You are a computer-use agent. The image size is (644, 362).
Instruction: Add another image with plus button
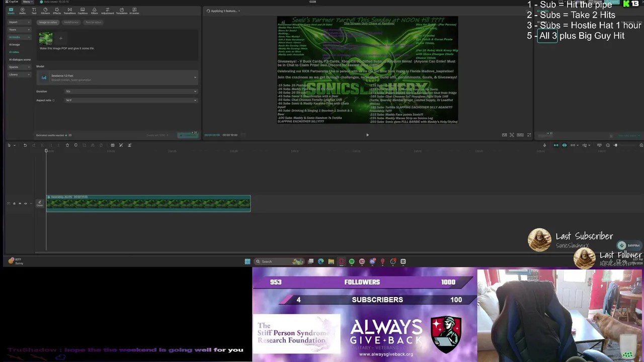[x=61, y=38]
